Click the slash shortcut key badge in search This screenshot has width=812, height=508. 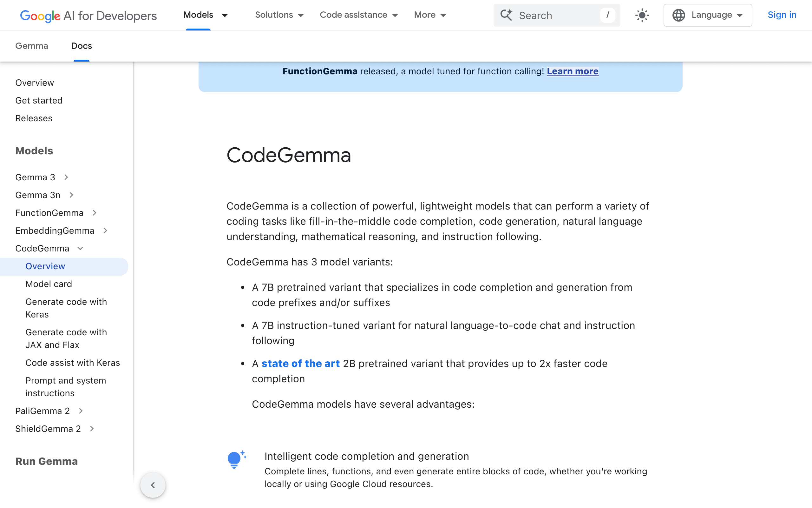pyautogui.click(x=608, y=15)
